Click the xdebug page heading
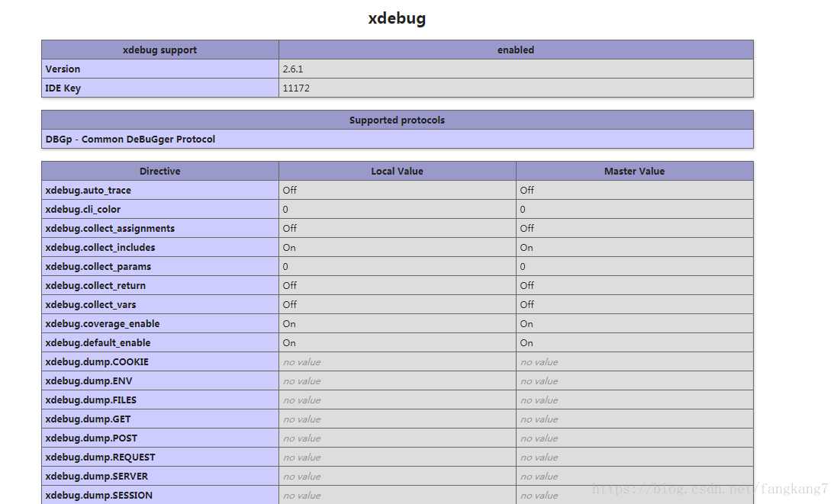Screen dimensions: 837x504 tap(397, 18)
